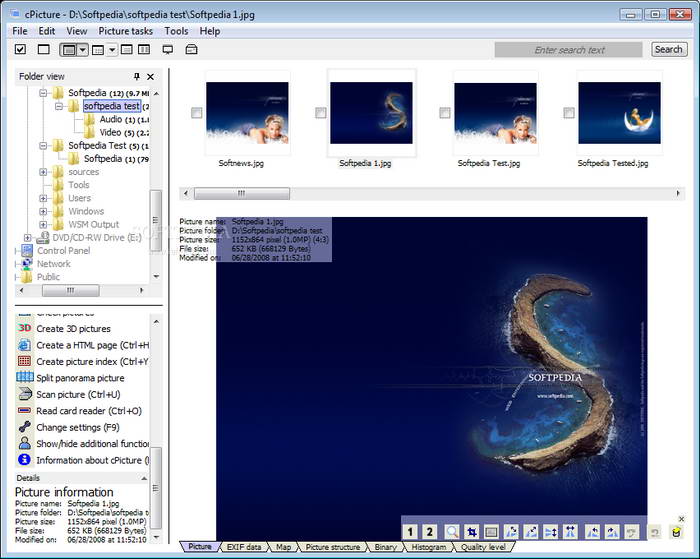Toggle the checkbox beside Softpedia Tested.jpg

(569, 113)
